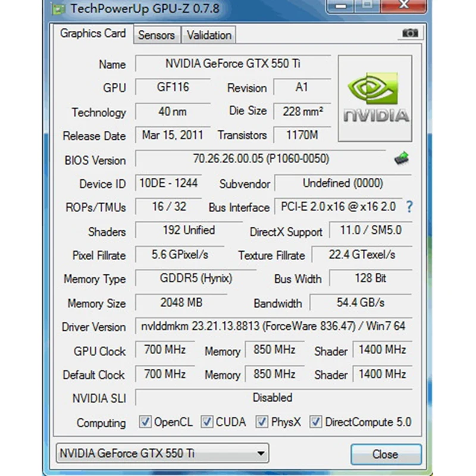Click the Texture Fillrate field 22.4 GTexel/s
476x476 pixels.
(x=362, y=255)
